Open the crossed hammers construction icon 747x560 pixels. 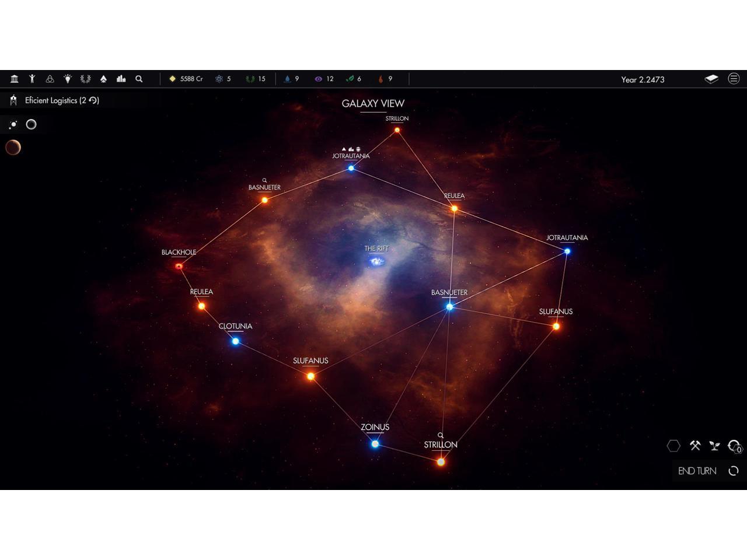[695, 446]
